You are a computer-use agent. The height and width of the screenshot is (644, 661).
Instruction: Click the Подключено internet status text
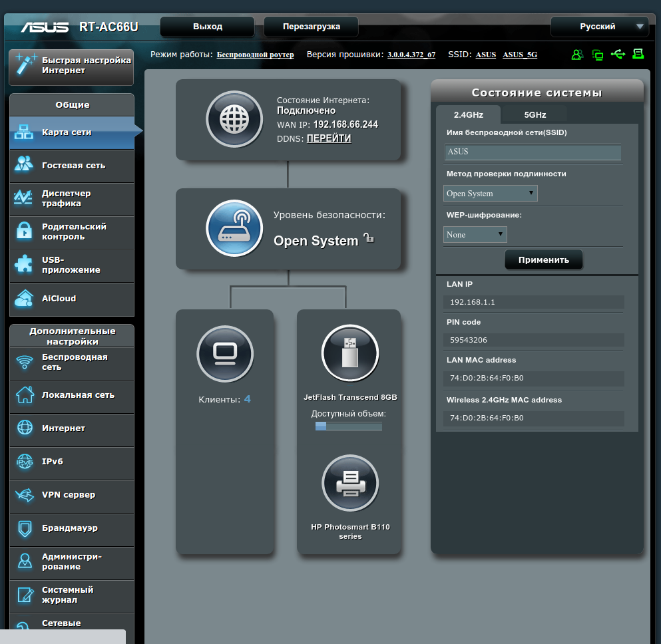point(306,111)
